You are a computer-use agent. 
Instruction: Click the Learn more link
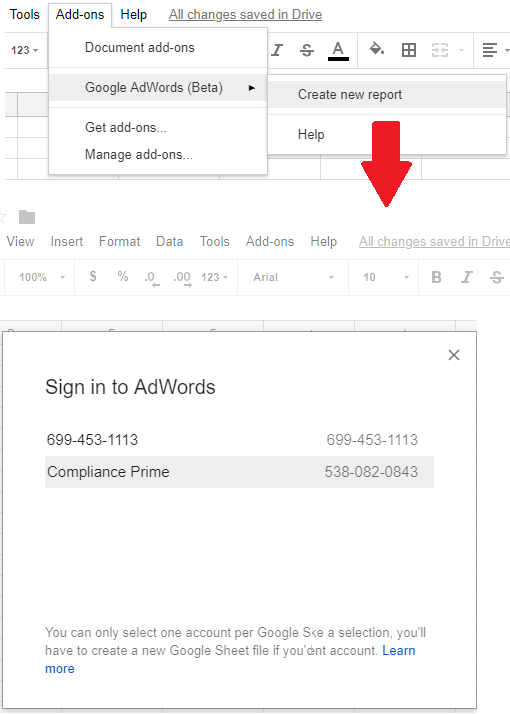398,650
